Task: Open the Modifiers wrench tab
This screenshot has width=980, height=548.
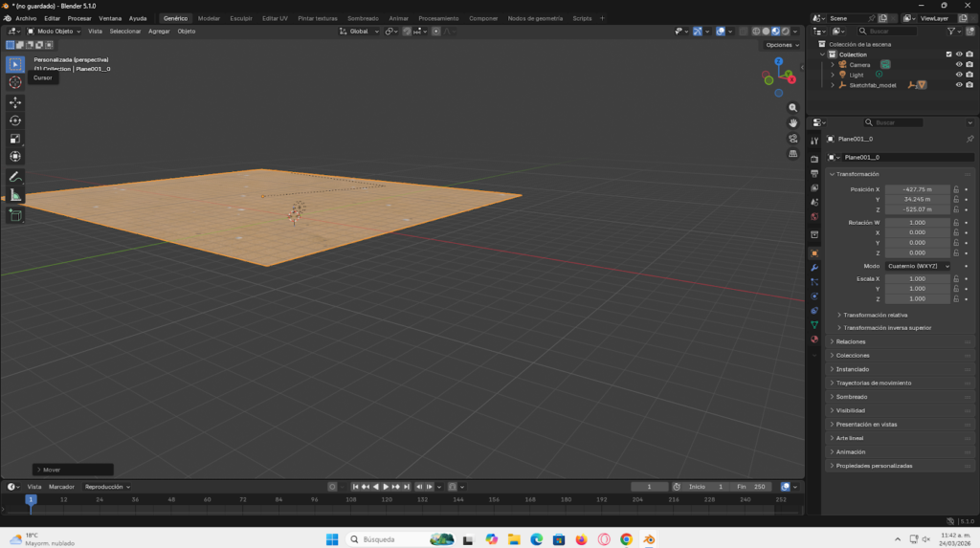Action: pyautogui.click(x=814, y=268)
